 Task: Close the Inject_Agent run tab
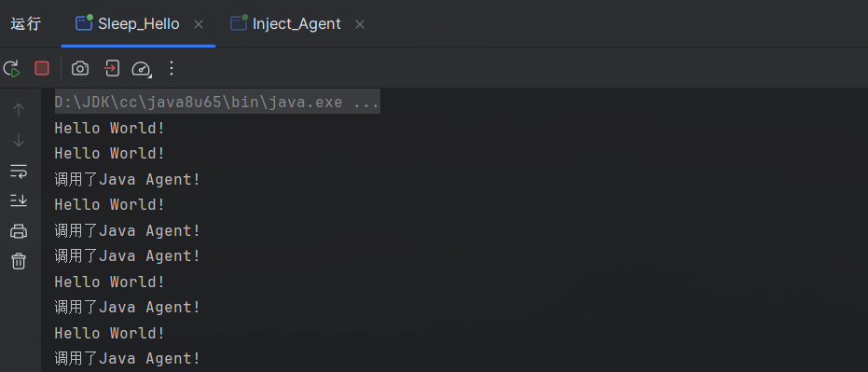coord(360,24)
